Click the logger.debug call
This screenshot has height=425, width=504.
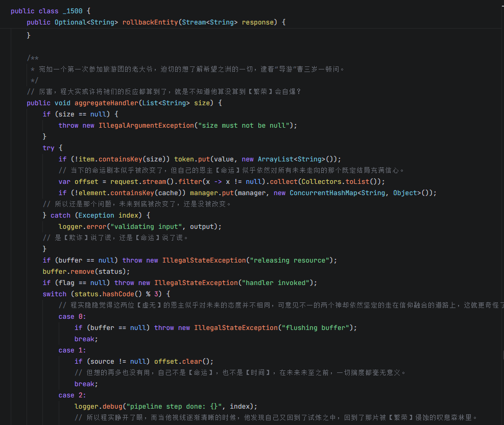pyautogui.click(x=99, y=407)
